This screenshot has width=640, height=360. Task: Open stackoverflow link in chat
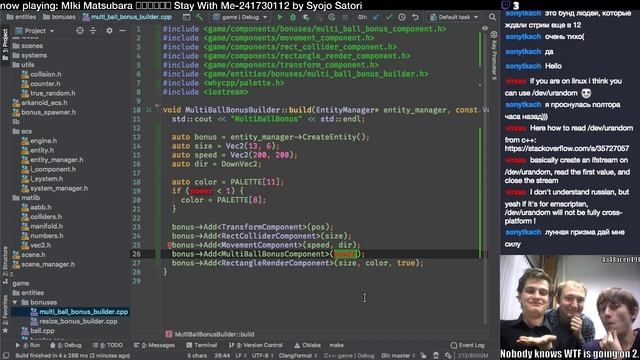point(567,149)
